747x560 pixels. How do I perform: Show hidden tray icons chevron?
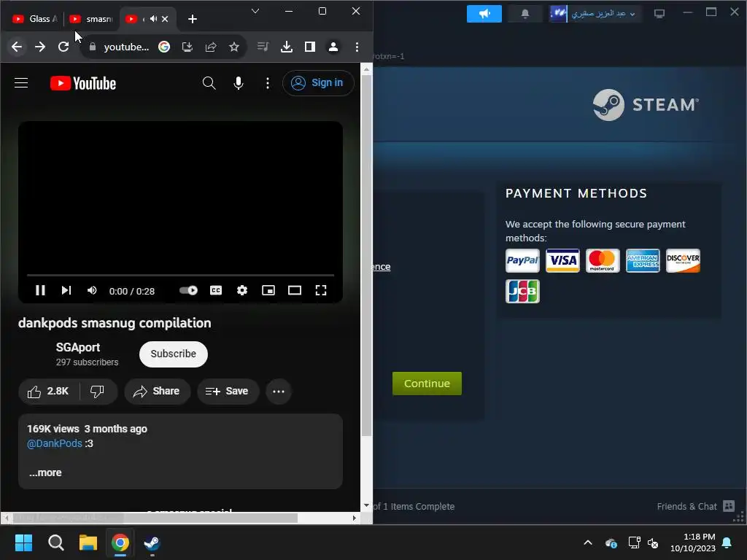[588, 542]
